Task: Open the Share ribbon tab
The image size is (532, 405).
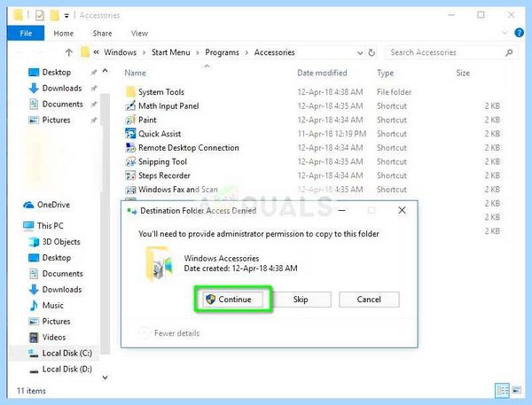Action: point(102,34)
